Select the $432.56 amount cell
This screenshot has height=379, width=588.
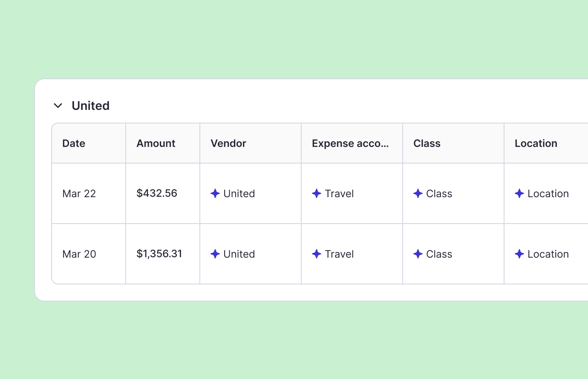pos(157,193)
